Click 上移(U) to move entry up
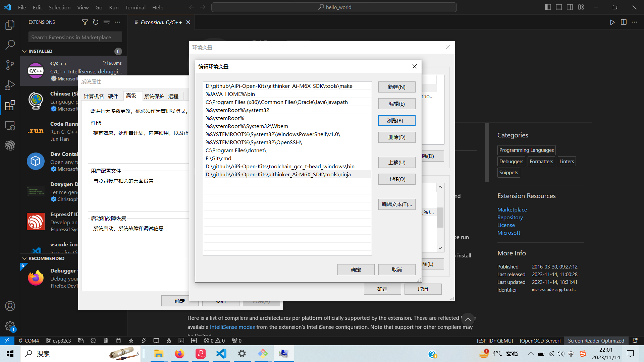Viewport: 644px width, 362px height. point(397,163)
